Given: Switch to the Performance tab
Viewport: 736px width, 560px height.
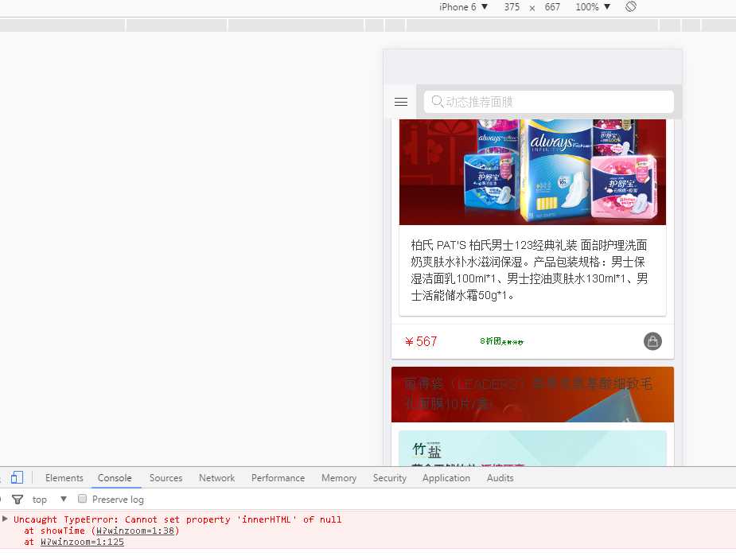Looking at the screenshot, I should click(x=278, y=478).
